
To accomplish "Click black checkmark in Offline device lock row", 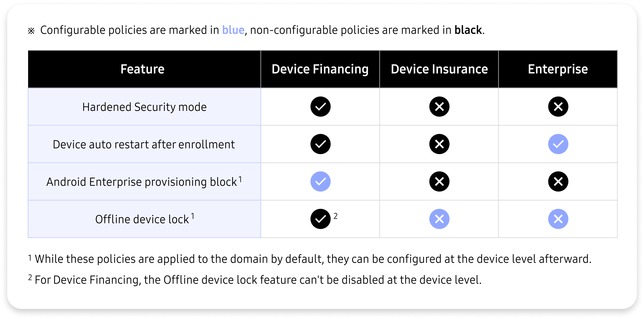I will pyautogui.click(x=320, y=219).
